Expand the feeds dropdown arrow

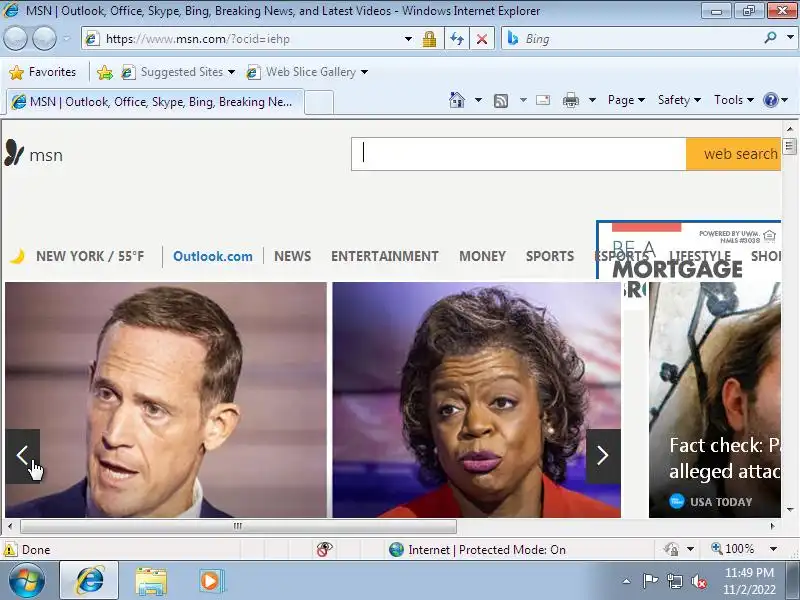point(523,100)
